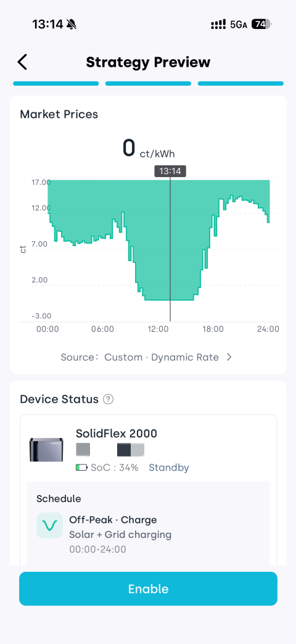Image resolution: width=296 pixels, height=644 pixels.
Task: Enable the strategy with Enable button
Action: (x=148, y=588)
